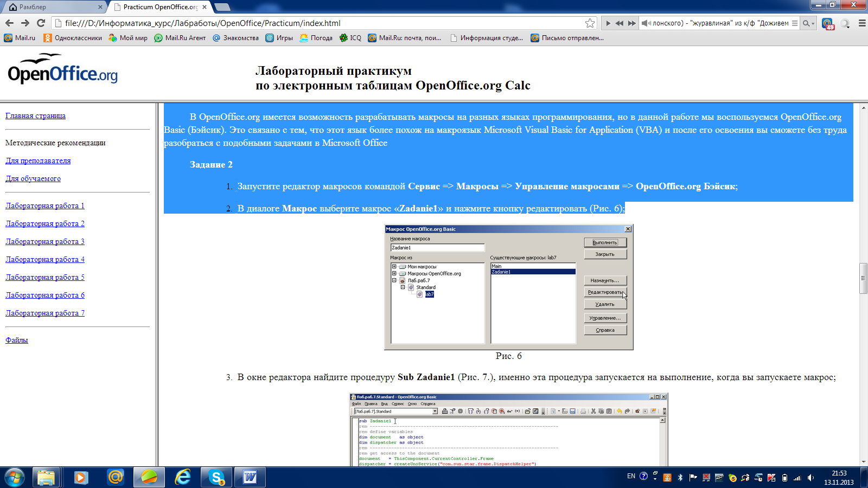Open Для преподавателя link
This screenshot has width=868, height=488.
[38, 160]
